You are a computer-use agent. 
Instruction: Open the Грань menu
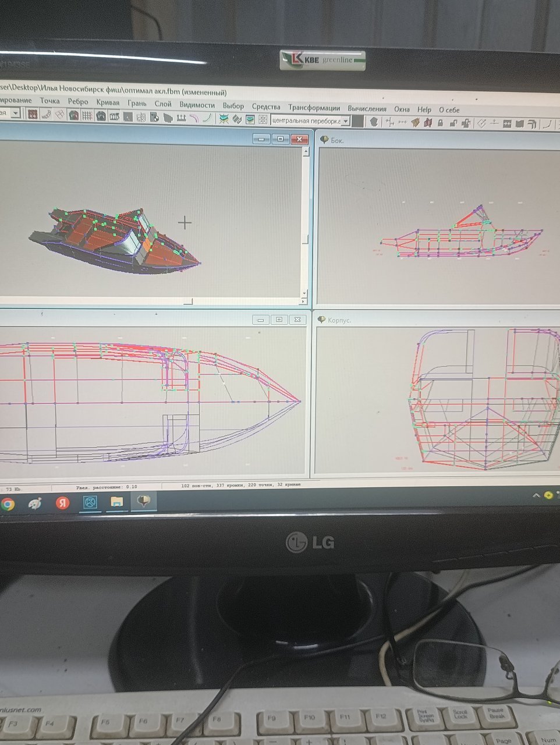pyautogui.click(x=137, y=103)
